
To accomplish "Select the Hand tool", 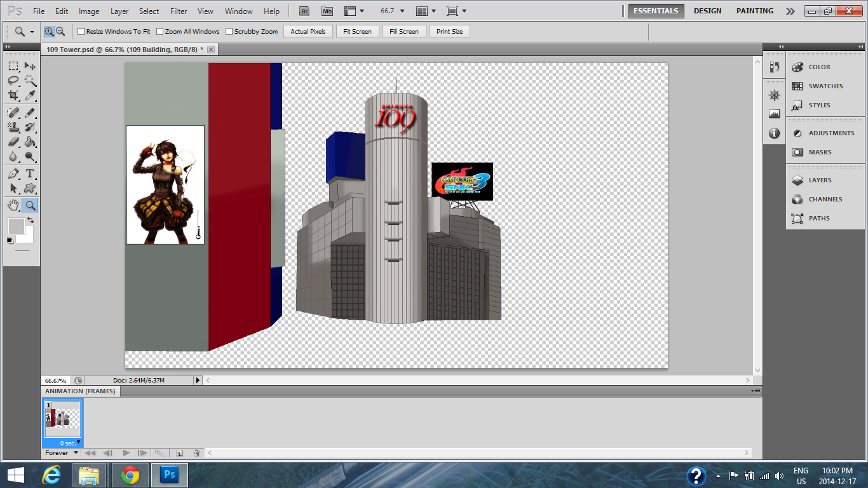I will click(13, 205).
